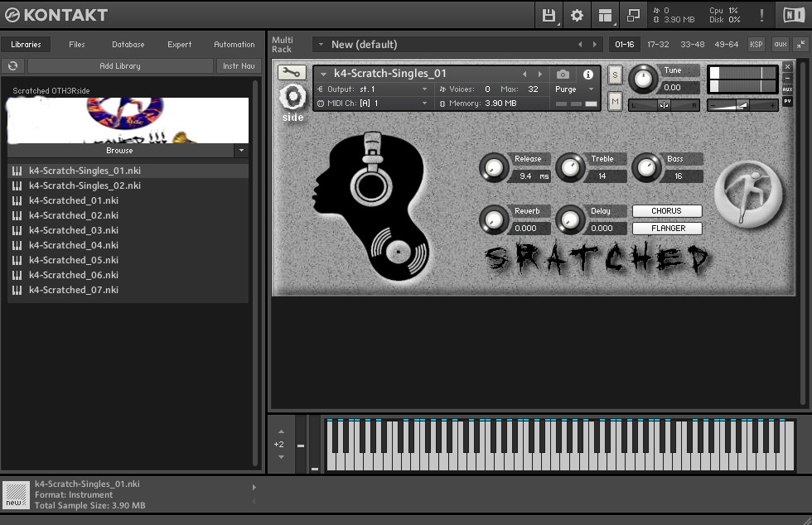
Task: Click the new instrument icon in info pane
Action: click(x=16, y=494)
